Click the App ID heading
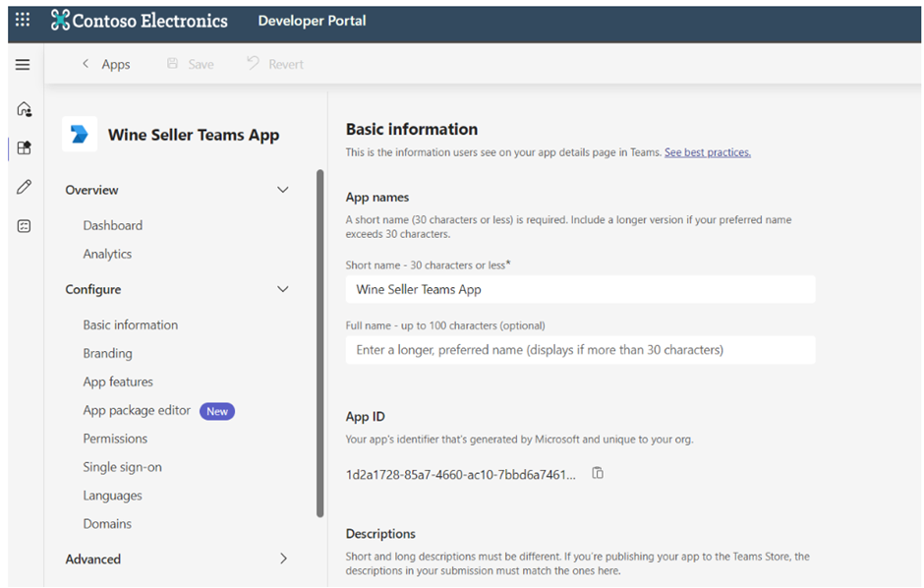The width and height of the screenshot is (924, 588). tap(366, 417)
